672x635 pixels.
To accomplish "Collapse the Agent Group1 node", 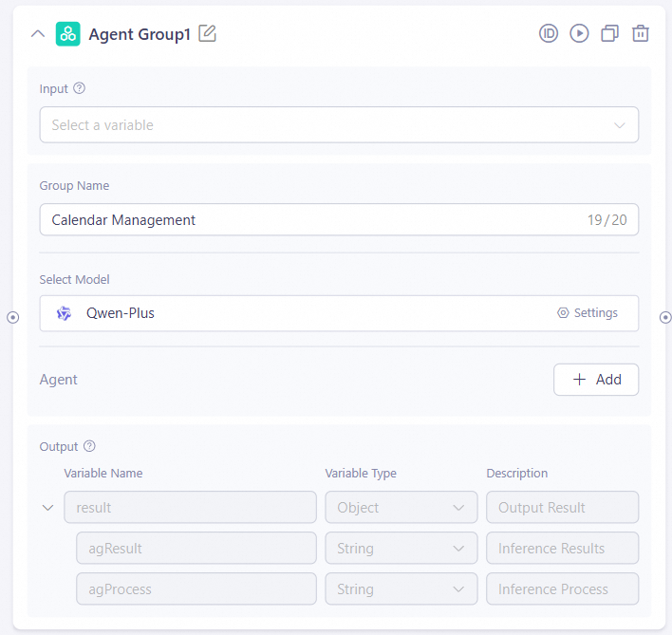I will pyautogui.click(x=38, y=34).
